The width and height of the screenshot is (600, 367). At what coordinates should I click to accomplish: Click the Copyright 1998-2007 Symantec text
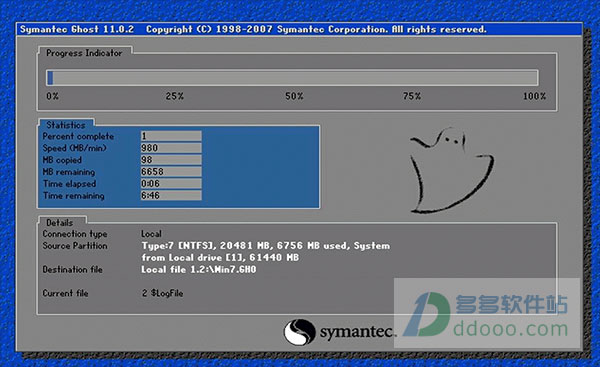[x=316, y=29]
